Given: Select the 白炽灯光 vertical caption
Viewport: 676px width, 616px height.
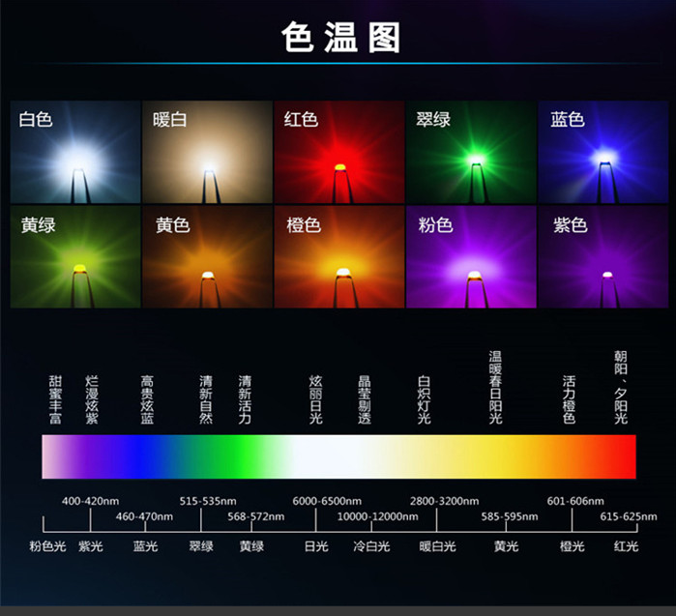Looking at the screenshot, I should pos(423,399).
